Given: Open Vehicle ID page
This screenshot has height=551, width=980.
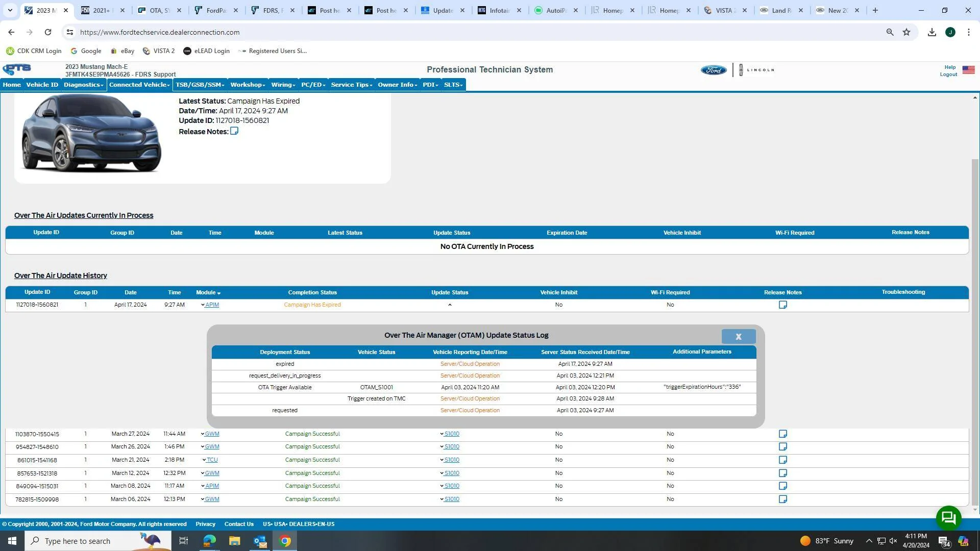Looking at the screenshot, I should click(42, 85).
